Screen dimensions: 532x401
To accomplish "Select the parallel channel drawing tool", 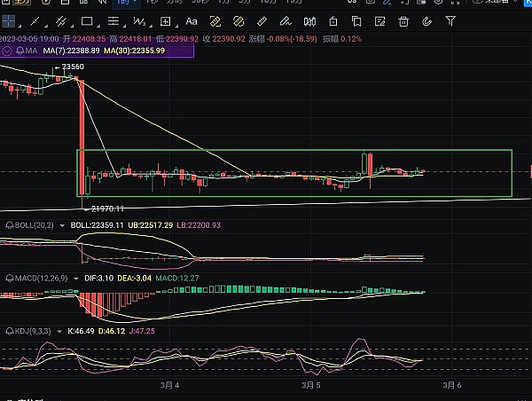I will coord(61,21).
